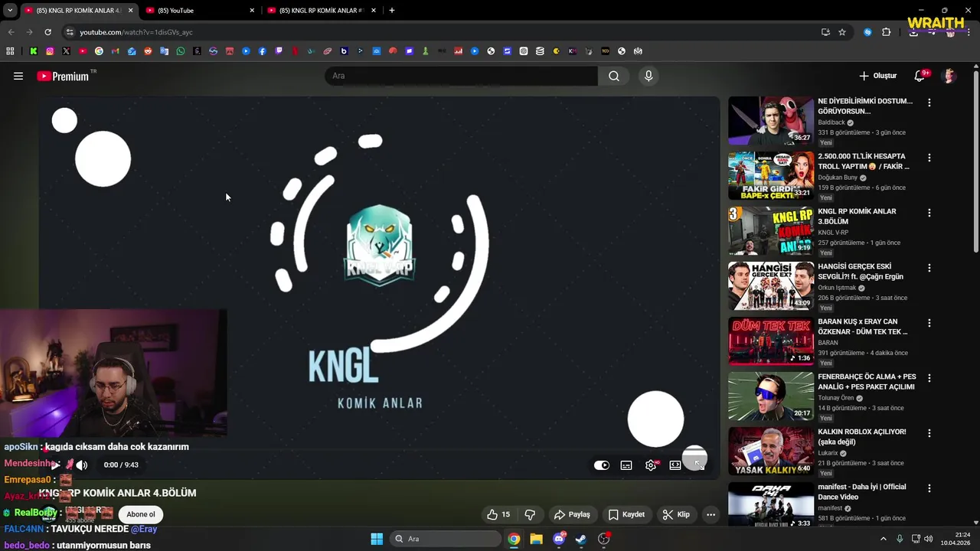Image resolution: width=980 pixels, height=551 pixels.
Task: Open the account avatar menu
Action: coord(949,76)
